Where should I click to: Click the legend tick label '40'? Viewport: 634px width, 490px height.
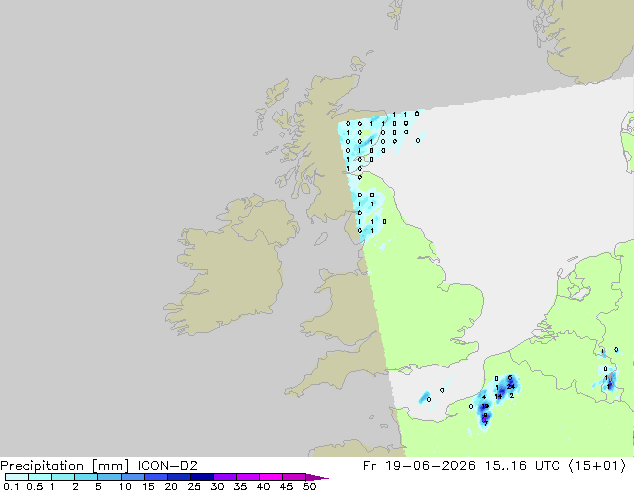pos(264,486)
